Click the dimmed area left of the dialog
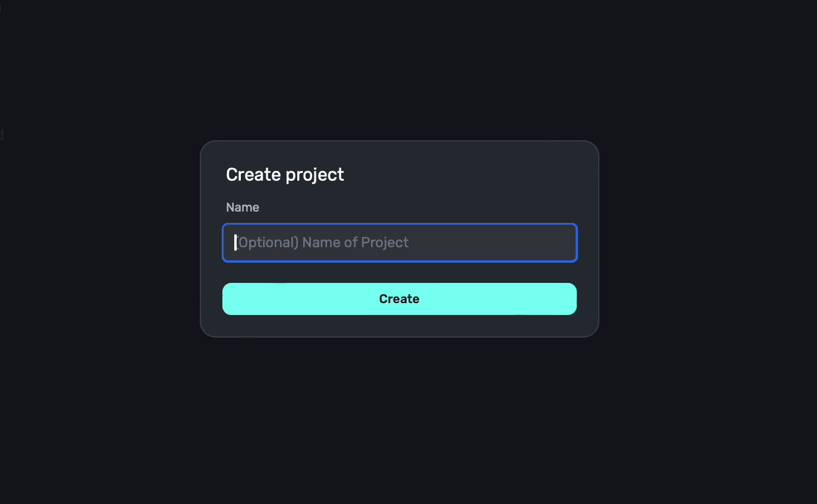This screenshot has height=504, width=817. pyautogui.click(x=101, y=239)
